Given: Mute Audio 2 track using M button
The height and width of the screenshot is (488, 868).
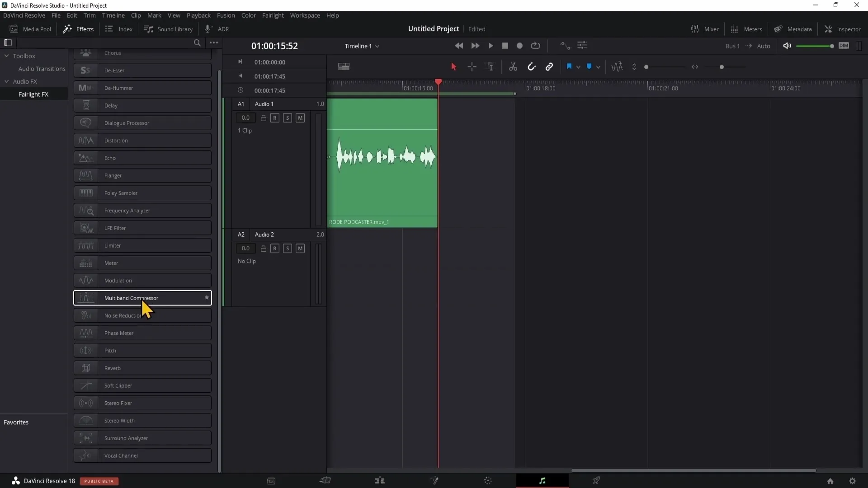Looking at the screenshot, I should [300, 249].
